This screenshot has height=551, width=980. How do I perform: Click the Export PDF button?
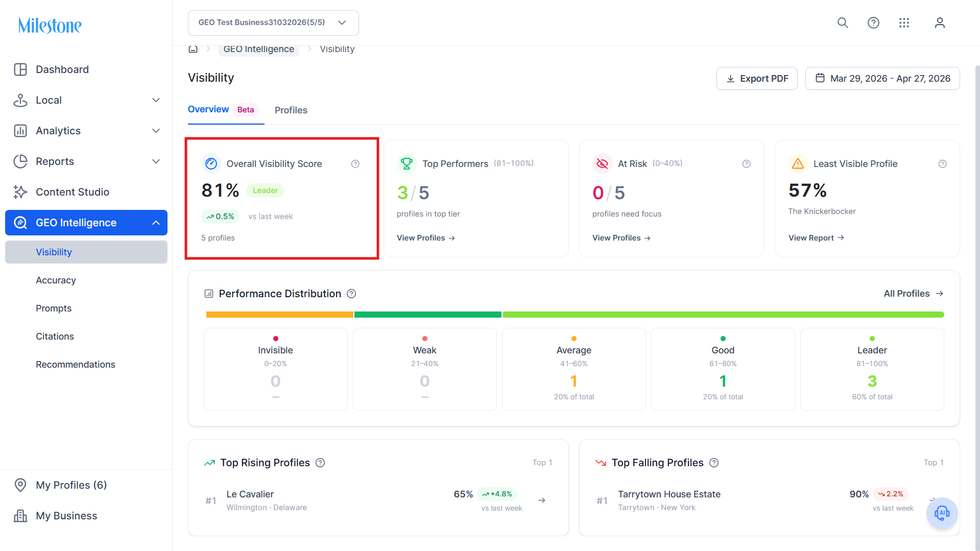pos(757,79)
